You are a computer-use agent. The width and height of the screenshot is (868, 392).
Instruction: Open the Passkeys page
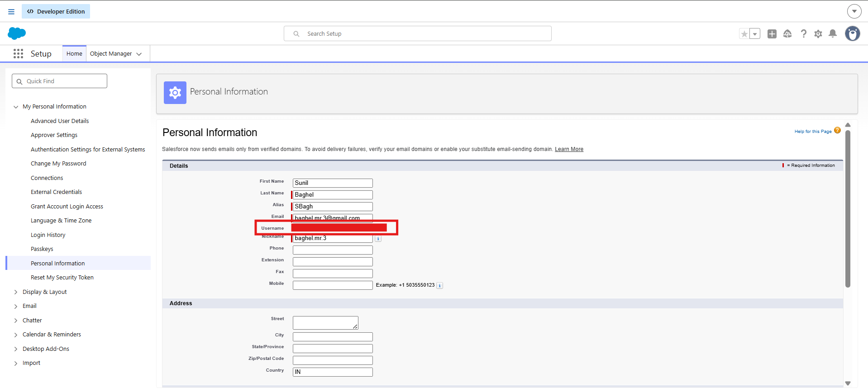42,249
